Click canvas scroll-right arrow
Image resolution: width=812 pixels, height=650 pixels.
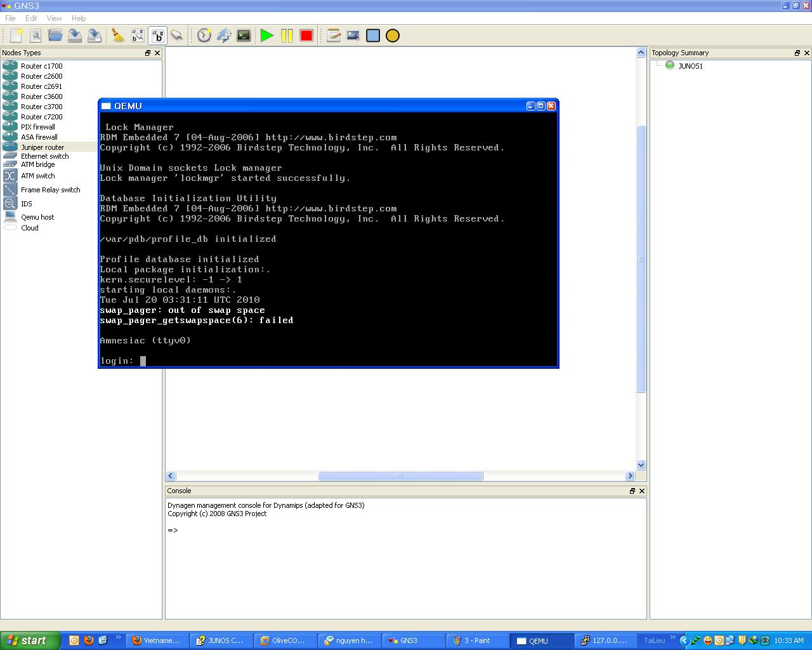[630, 475]
